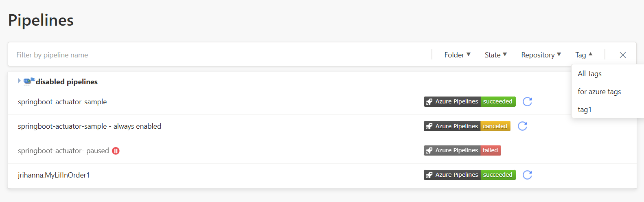This screenshot has width=644, height=202.
Task: Select All Tags from the tag menu
Action: pos(589,74)
